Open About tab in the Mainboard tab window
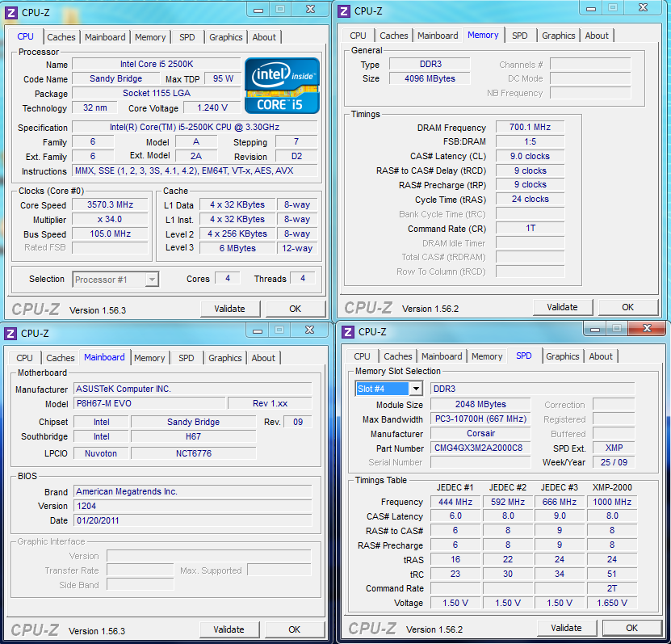The height and width of the screenshot is (644, 671). coord(263,358)
